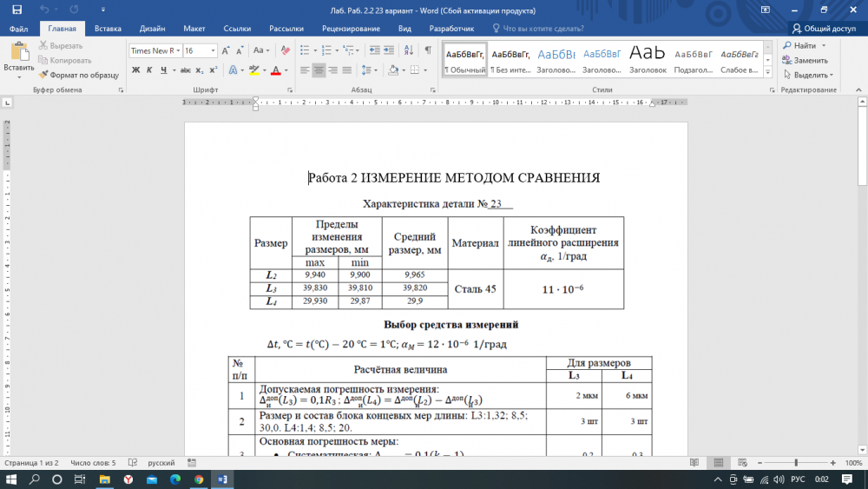Open the line spacing menu
Viewport: 868px width, 489px height.
point(369,70)
